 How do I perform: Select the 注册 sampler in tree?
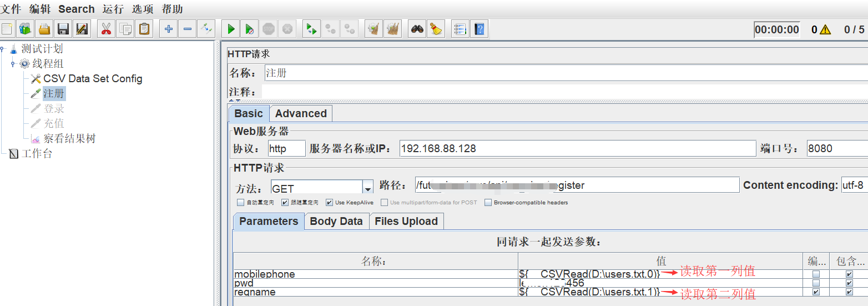pyautogui.click(x=54, y=94)
